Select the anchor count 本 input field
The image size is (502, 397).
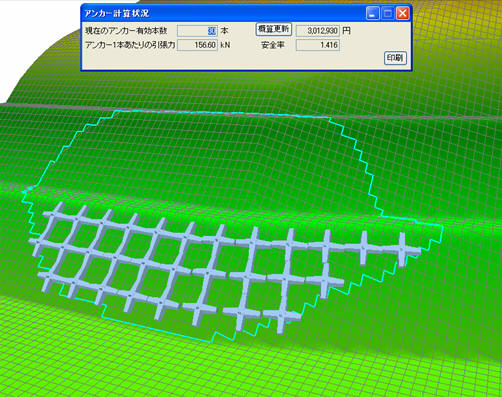click(197, 31)
